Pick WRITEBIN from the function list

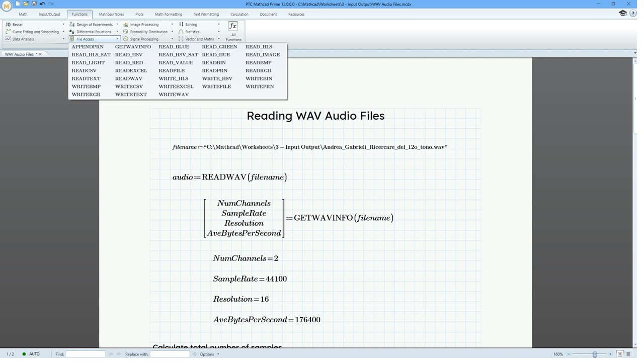pyautogui.click(x=259, y=78)
